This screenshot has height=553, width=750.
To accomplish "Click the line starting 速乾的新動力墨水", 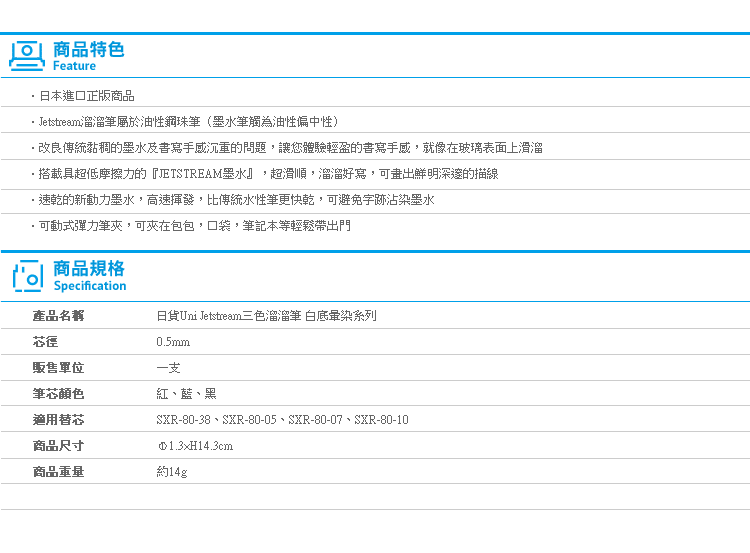I will 236,199.
